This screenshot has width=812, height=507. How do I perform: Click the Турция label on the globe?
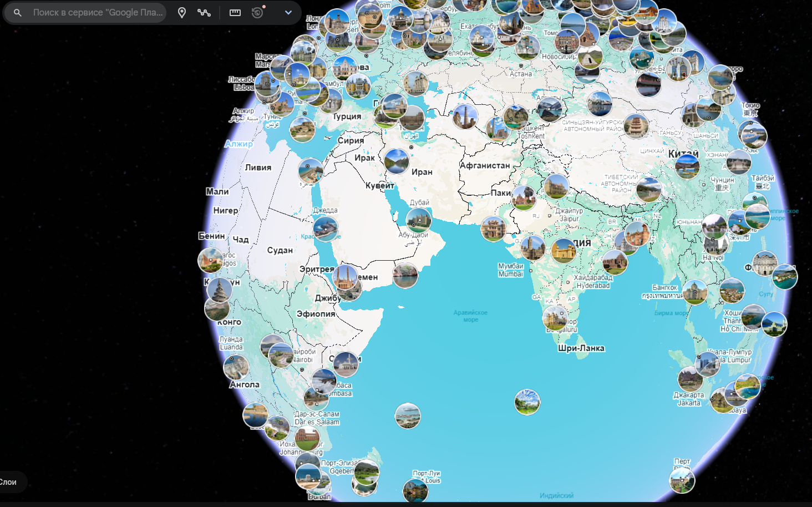[x=347, y=116]
